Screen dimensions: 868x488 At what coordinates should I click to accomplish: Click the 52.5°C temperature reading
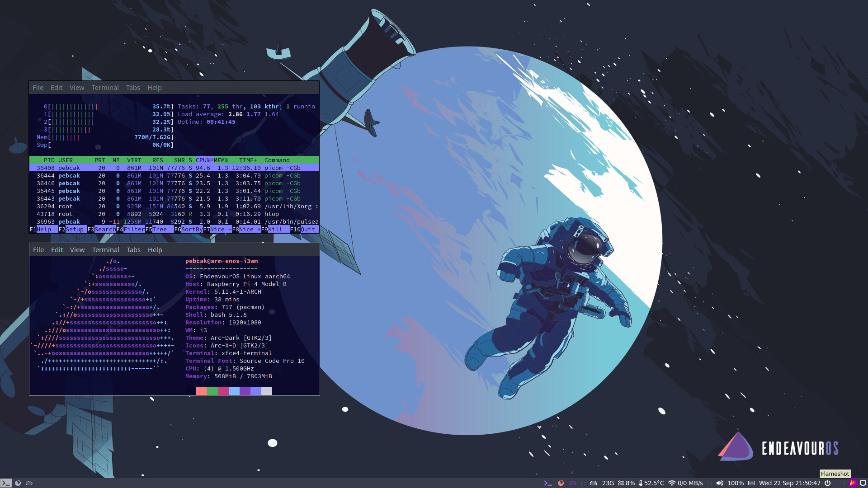tap(654, 483)
